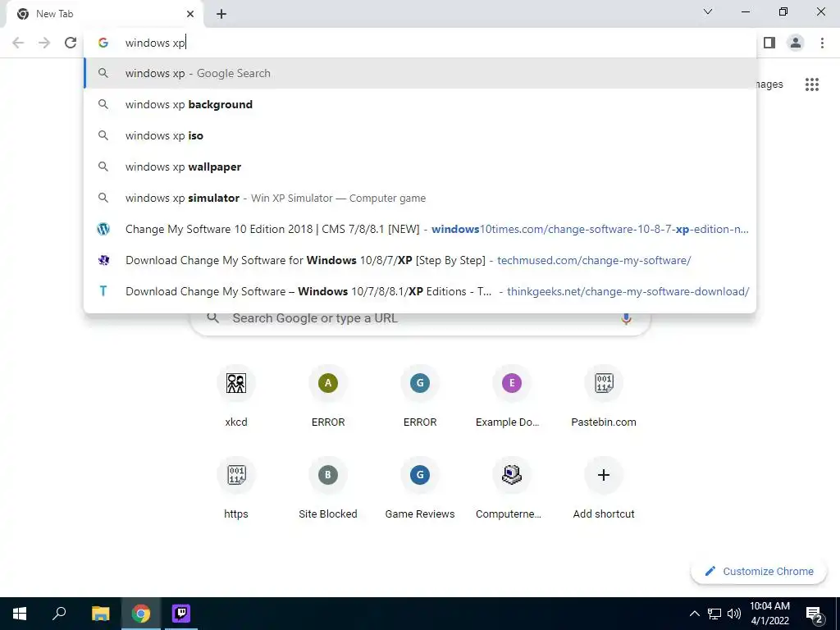Click the network tray icon
The image size is (840, 630).
tap(714, 614)
